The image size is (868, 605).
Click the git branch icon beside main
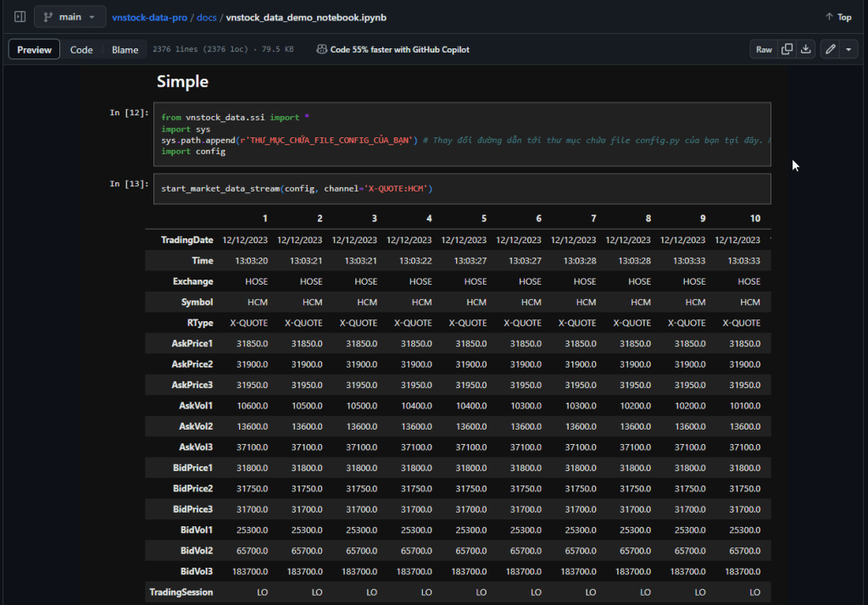[47, 17]
